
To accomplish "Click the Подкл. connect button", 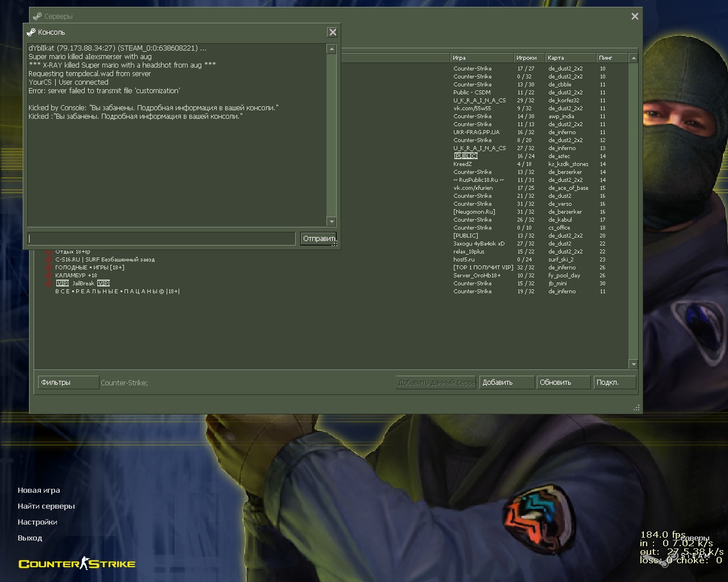I will click(x=614, y=383).
